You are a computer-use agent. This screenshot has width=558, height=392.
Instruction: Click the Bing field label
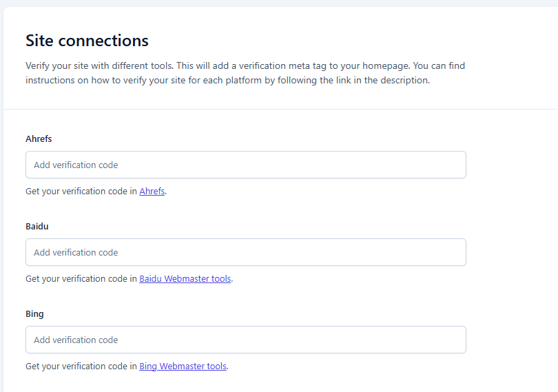[x=34, y=314]
